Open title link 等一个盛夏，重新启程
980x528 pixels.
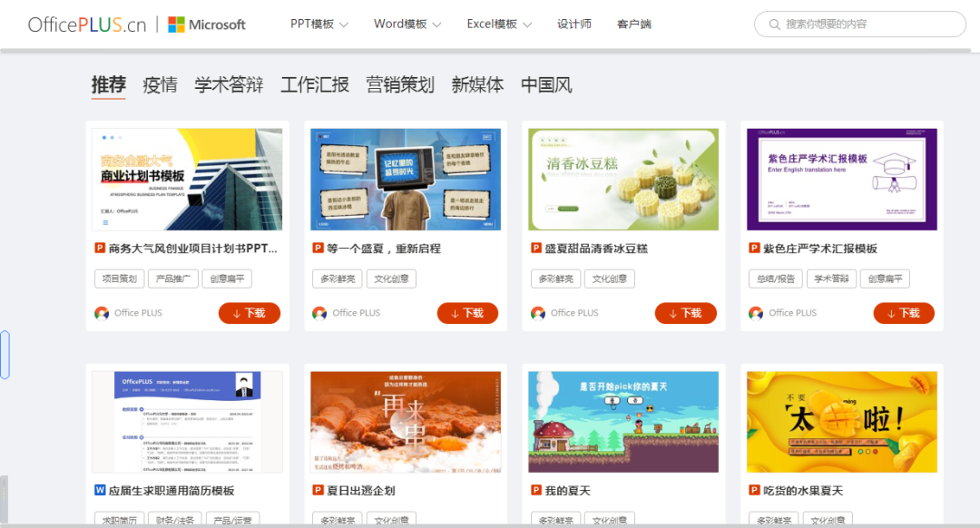coord(384,248)
